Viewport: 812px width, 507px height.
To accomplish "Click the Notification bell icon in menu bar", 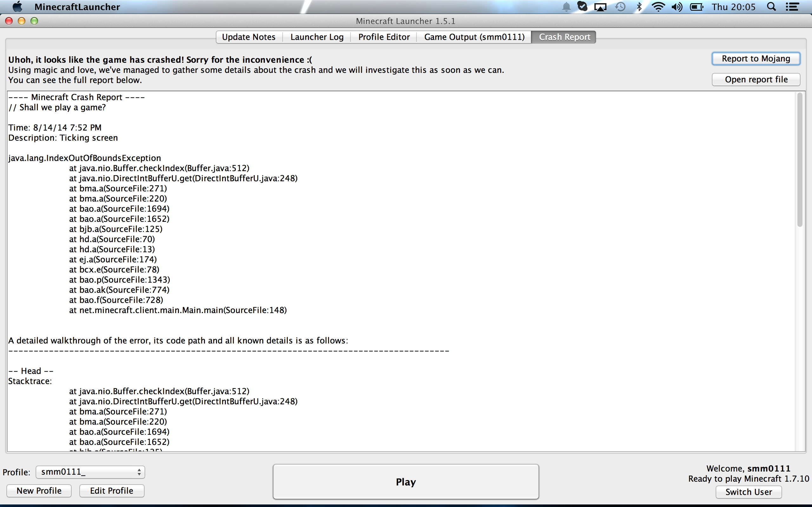I will coord(566,7).
